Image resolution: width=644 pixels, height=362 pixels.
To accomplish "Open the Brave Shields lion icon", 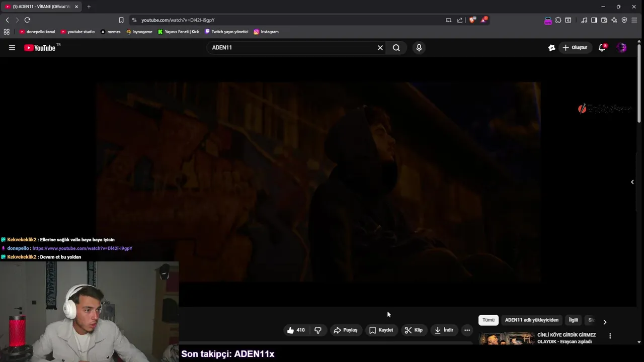I will pyautogui.click(x=472, y=20).
